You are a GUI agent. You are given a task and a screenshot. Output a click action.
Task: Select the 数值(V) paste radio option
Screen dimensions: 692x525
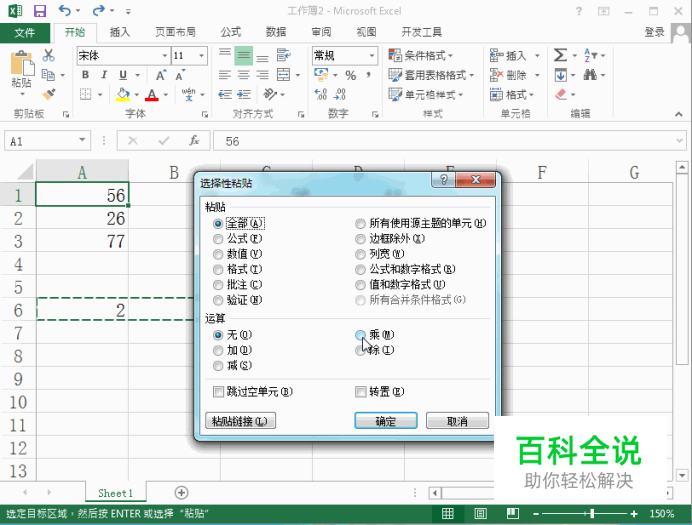(218, 255)
